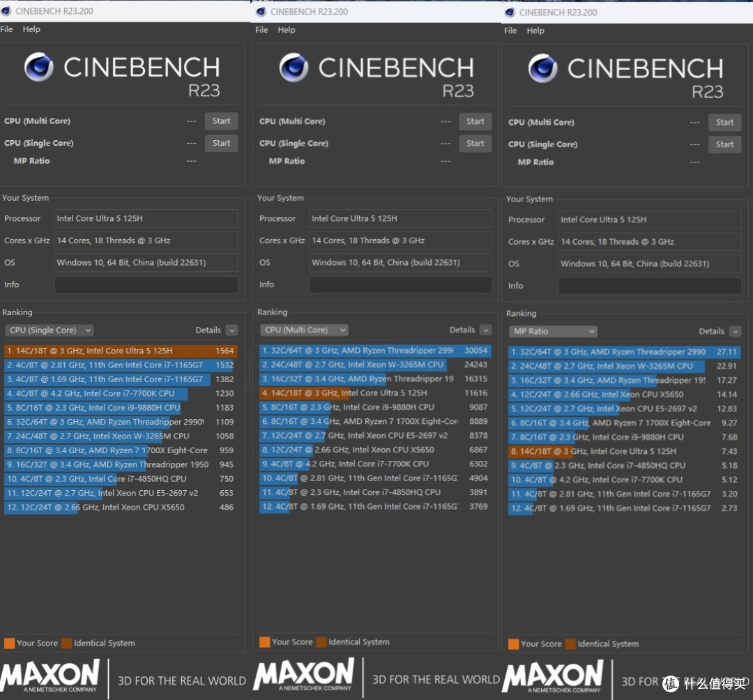Select Xeon E5-2697 v2 row scoring 8378
This screenshot has height=700, width=753.
click(x=376, y=436)
